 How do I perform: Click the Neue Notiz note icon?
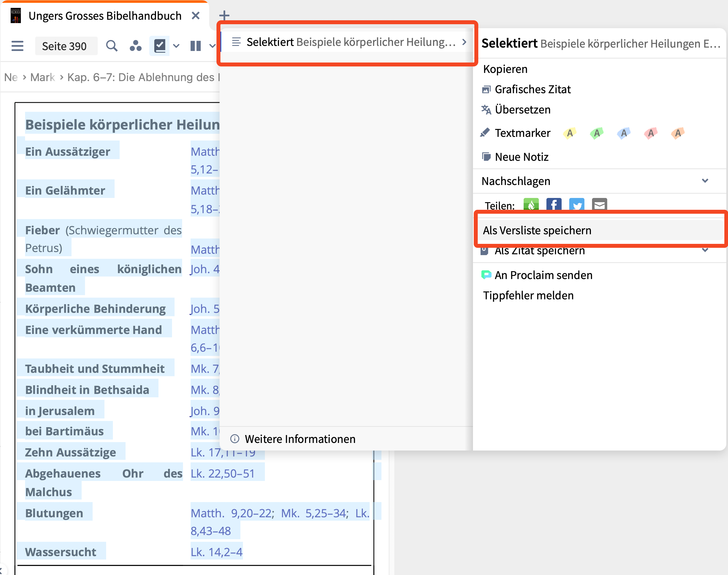coord(486,157)
